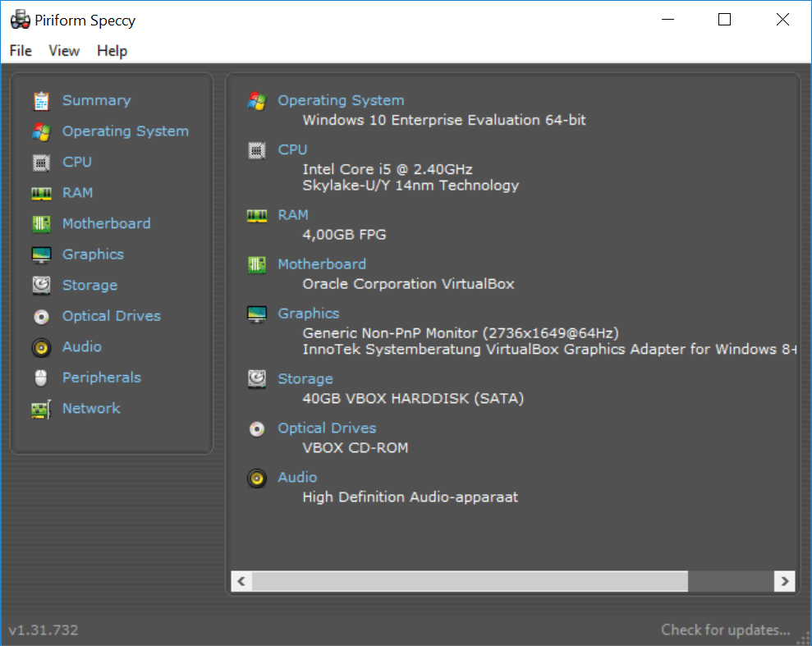Click the InnoTek Systemberatung VirtualBox Graphics Adapter line

click(550, 350)
